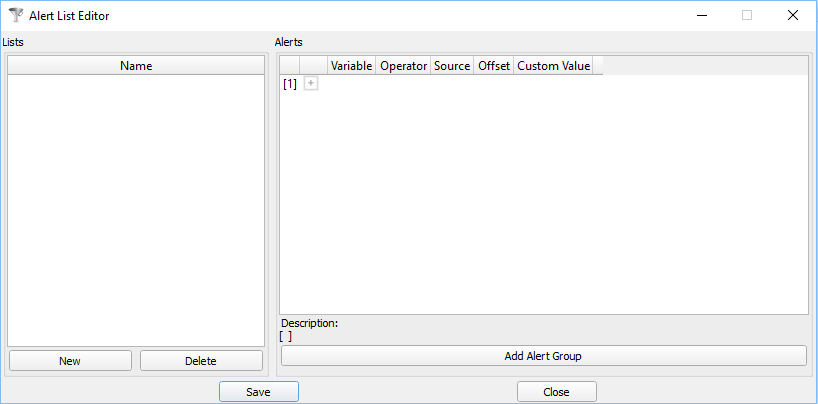This screenshot has width=818, height=404.
Task: Close the window using title bar X
Action: pyautogui.click(x=793, y=15)
